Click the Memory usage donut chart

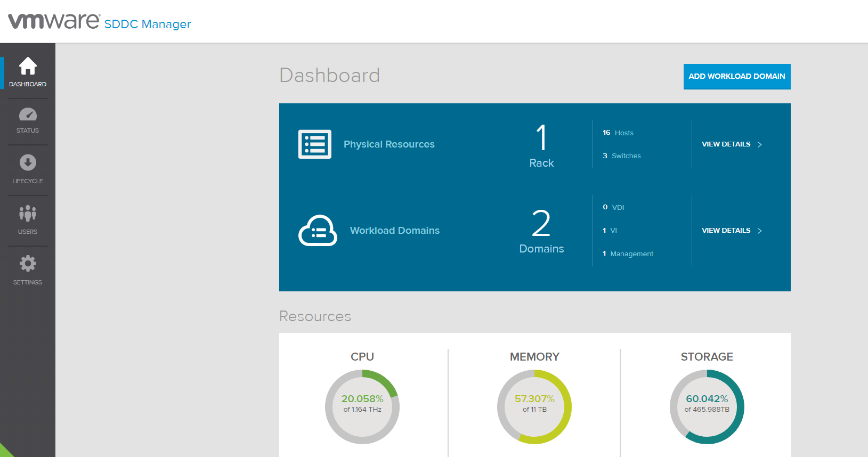[x=534, y=407]
